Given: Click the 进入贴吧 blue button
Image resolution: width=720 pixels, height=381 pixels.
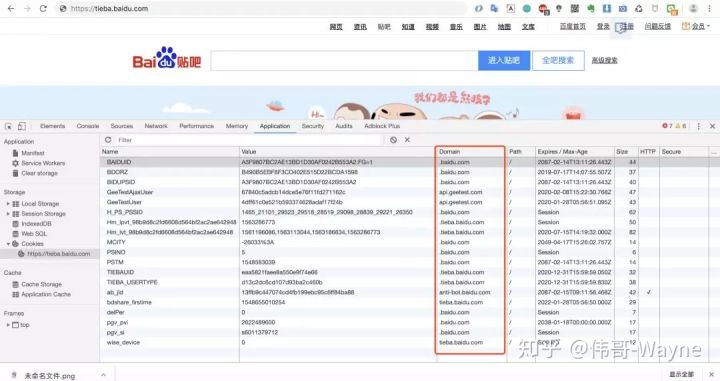Looking at the screenshot, I should [x=504, y=60].
